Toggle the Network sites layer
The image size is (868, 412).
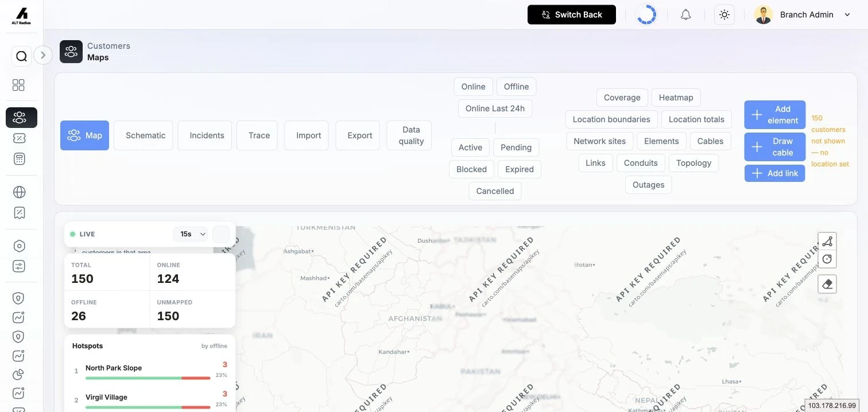600,141
